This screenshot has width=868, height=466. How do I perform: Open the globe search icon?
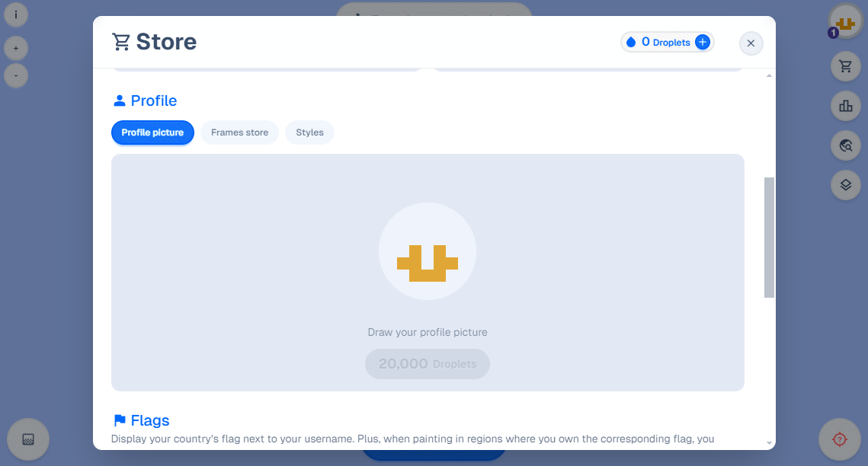click(x=846, y=145)
